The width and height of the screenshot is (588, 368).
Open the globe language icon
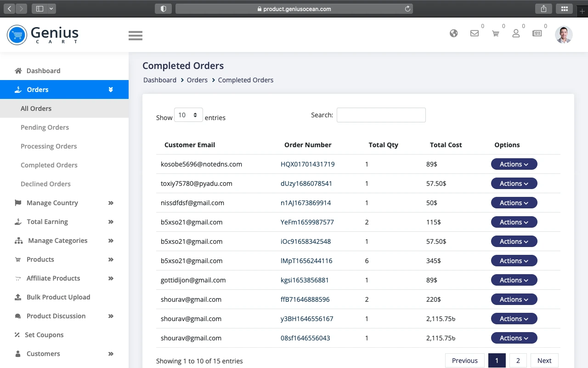point(453,33)
